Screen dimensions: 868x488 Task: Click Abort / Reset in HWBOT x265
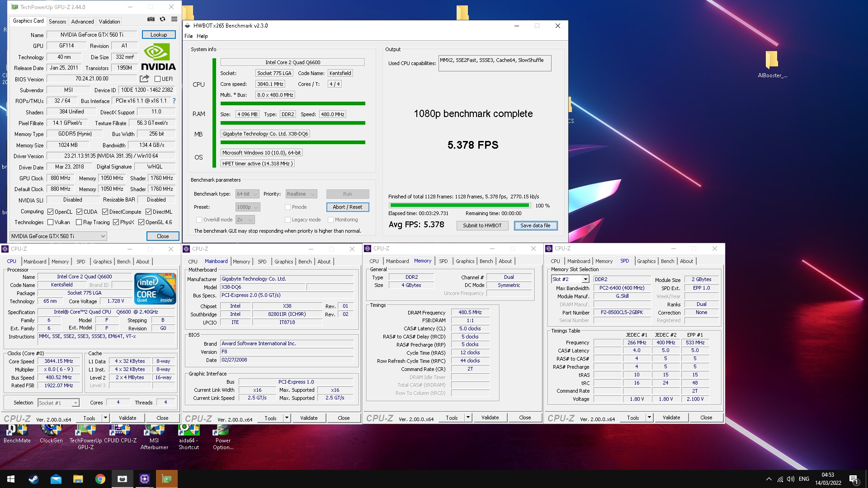tap(348, 207)
